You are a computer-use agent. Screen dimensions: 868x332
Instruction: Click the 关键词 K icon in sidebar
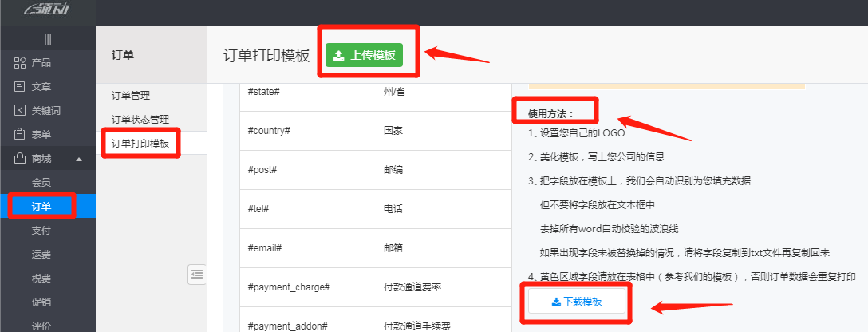tap(19, 111)
